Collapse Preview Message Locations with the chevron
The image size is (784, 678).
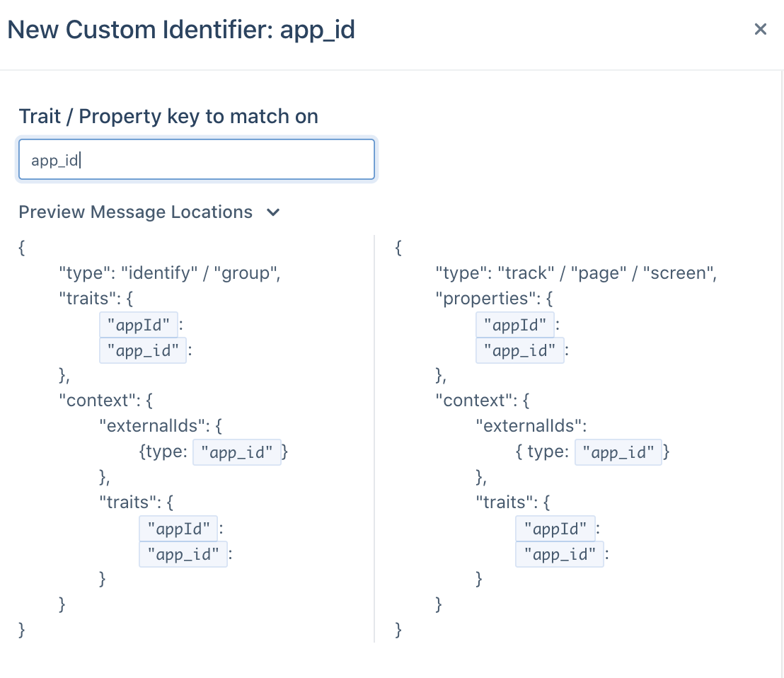click(x=273, y=212)
